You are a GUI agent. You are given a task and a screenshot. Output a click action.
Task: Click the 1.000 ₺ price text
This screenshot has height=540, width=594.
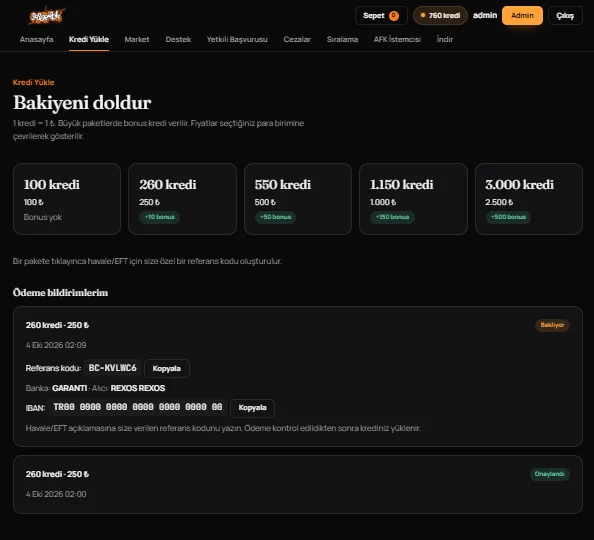(x=383, y=202)
